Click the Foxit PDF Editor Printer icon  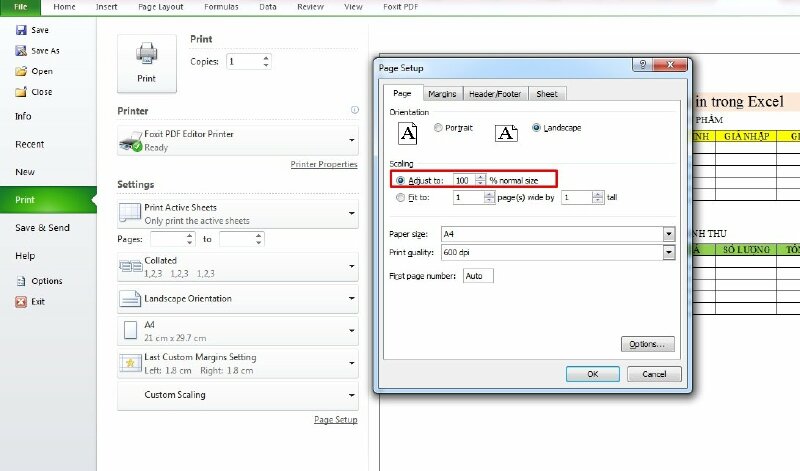click(131, 141)
